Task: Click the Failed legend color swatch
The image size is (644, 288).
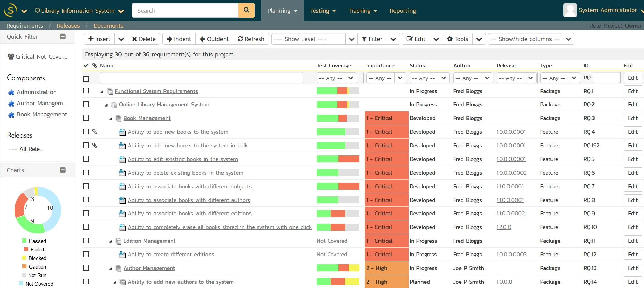Action: [26, 249]
